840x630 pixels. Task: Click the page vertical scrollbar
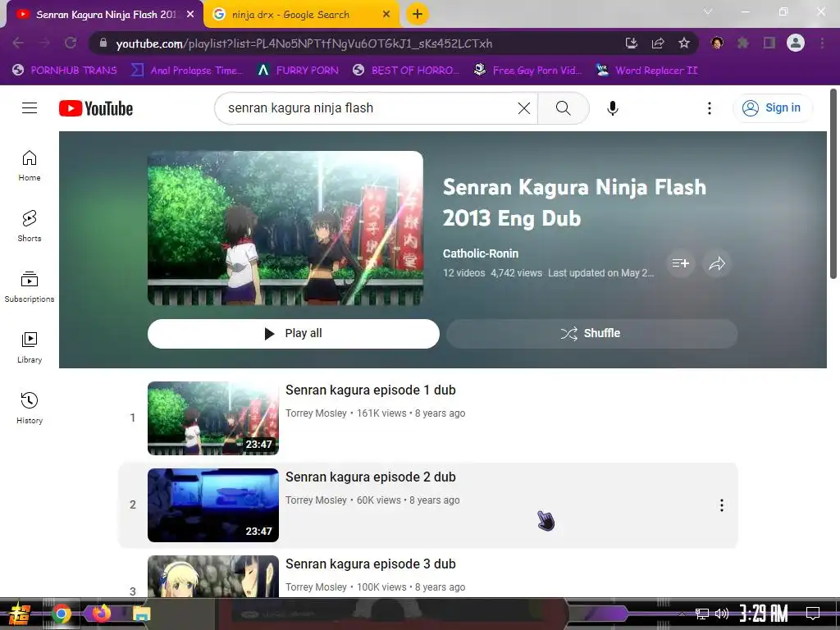[x=833, y=184]
